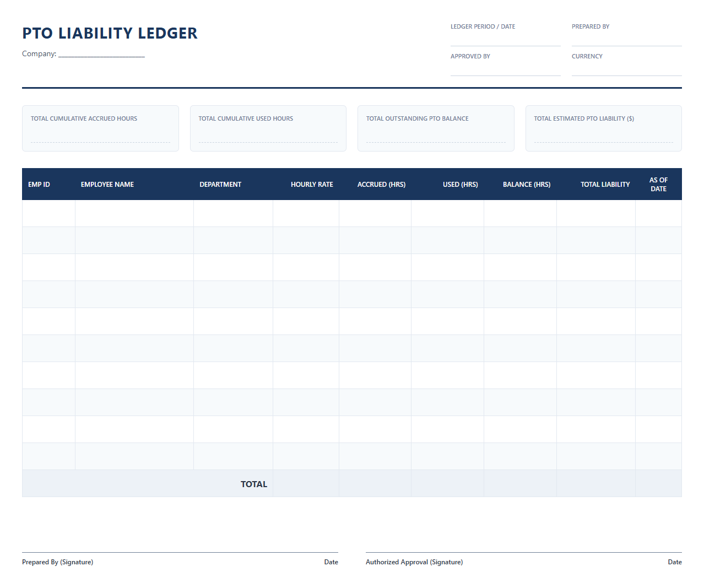Click the Total Cumulative Accrued Hours box

100,128
